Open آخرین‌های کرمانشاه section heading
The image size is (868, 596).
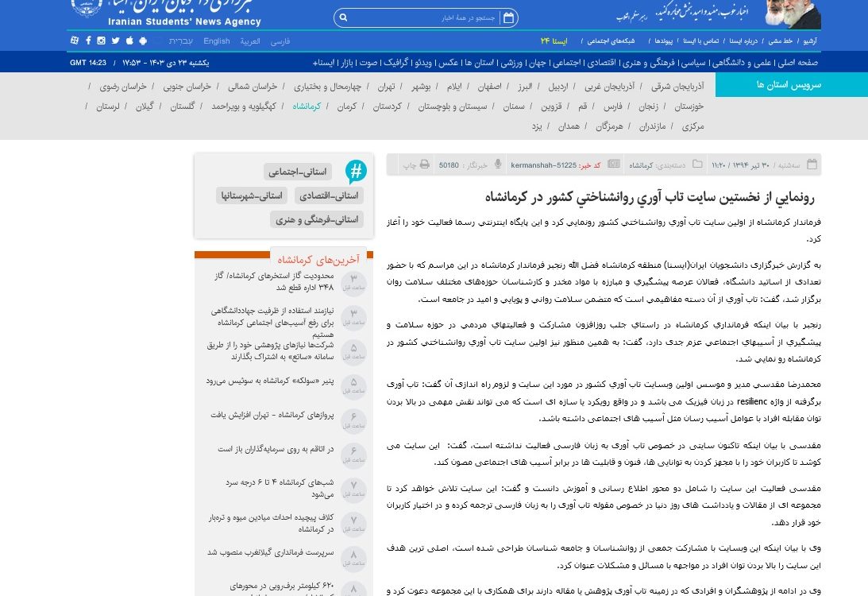click(318, 259)
